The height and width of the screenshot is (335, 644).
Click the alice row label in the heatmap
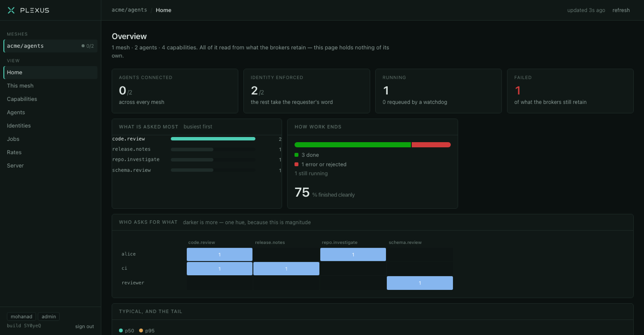(x=128, y=254)
